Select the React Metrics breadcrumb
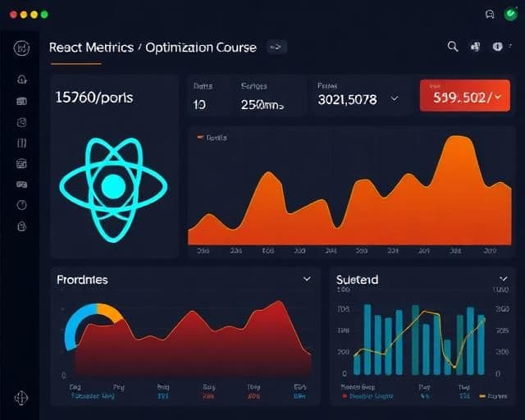The height and width of the screenshot is (420, 525). point(91,48)
